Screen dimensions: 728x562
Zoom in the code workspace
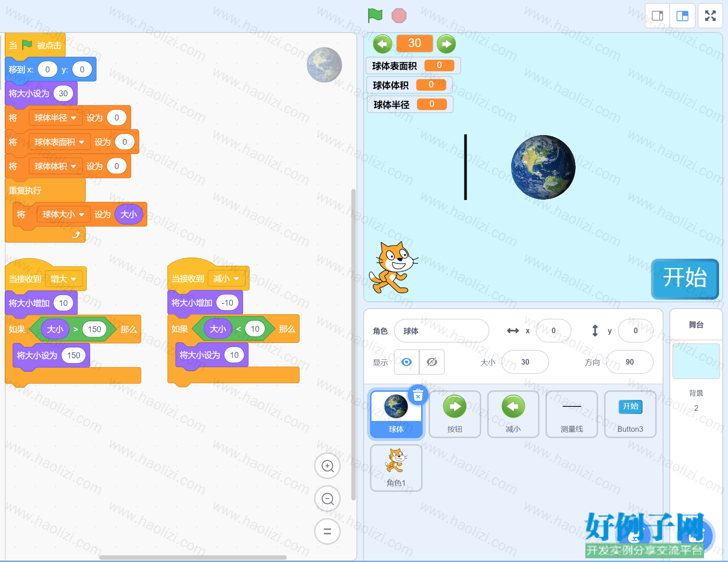[327, 466]
